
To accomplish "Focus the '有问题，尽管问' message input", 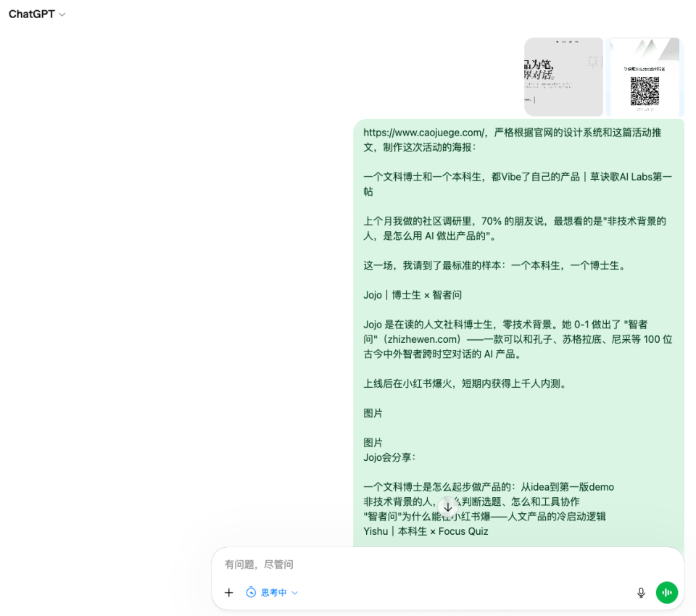I will click(x=448, y=564).
